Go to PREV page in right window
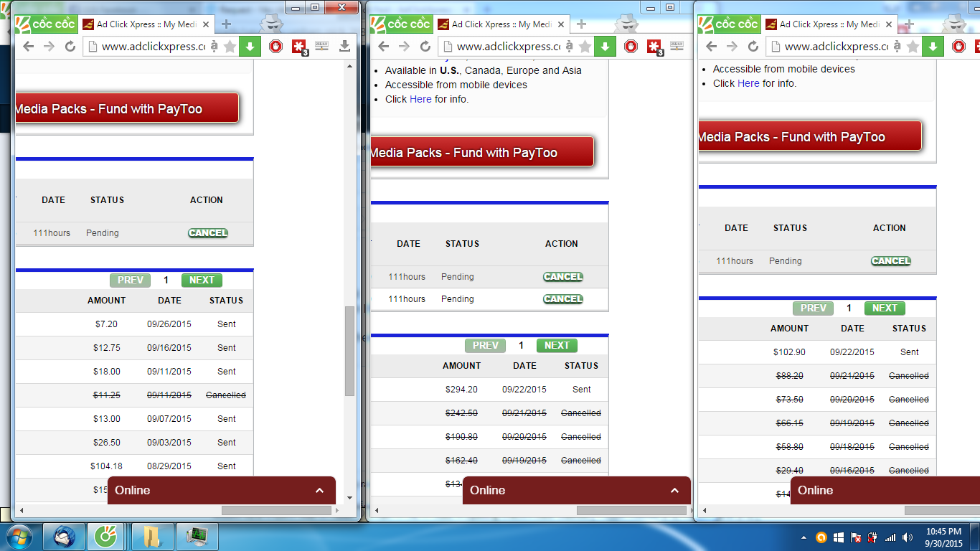980x551 pixels. 813,309
